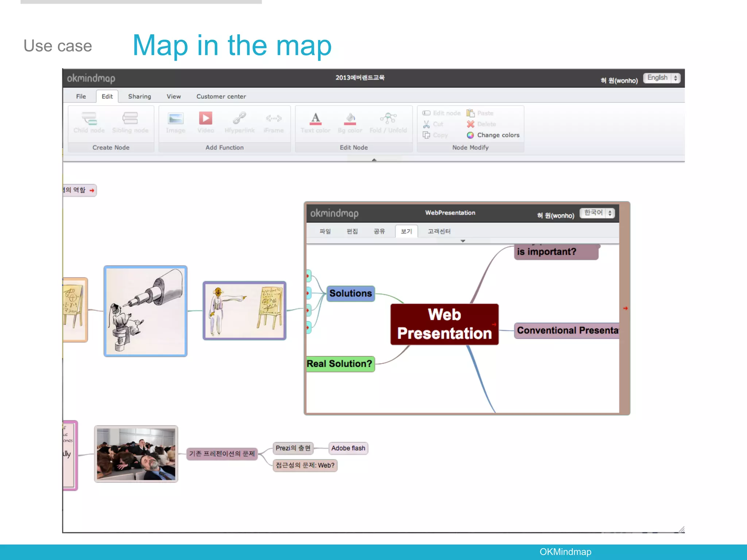Viewport: 747px width, 560px height.
Task: Open 고객센터 menu in embedded map
Action: click(439, 231)
